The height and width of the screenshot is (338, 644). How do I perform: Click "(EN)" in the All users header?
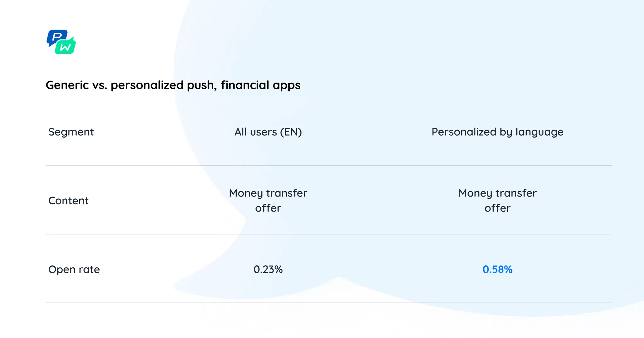coord(291,132)
